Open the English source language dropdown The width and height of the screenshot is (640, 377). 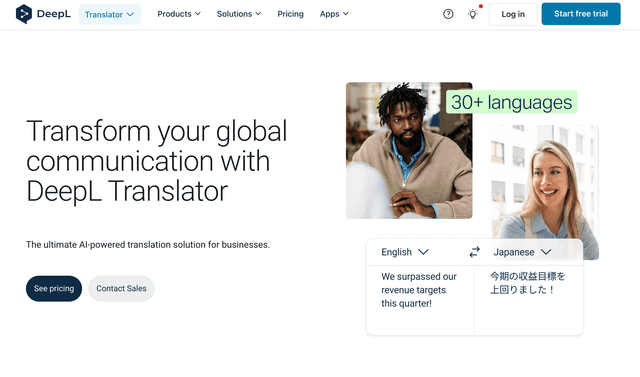(x=404, y=252)
